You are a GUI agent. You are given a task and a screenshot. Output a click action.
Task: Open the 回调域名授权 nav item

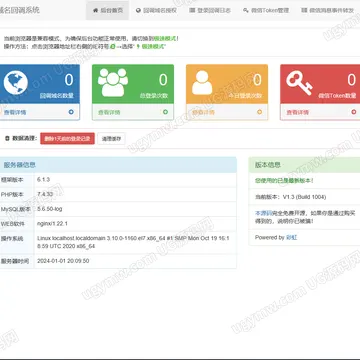tap(156, 10)
